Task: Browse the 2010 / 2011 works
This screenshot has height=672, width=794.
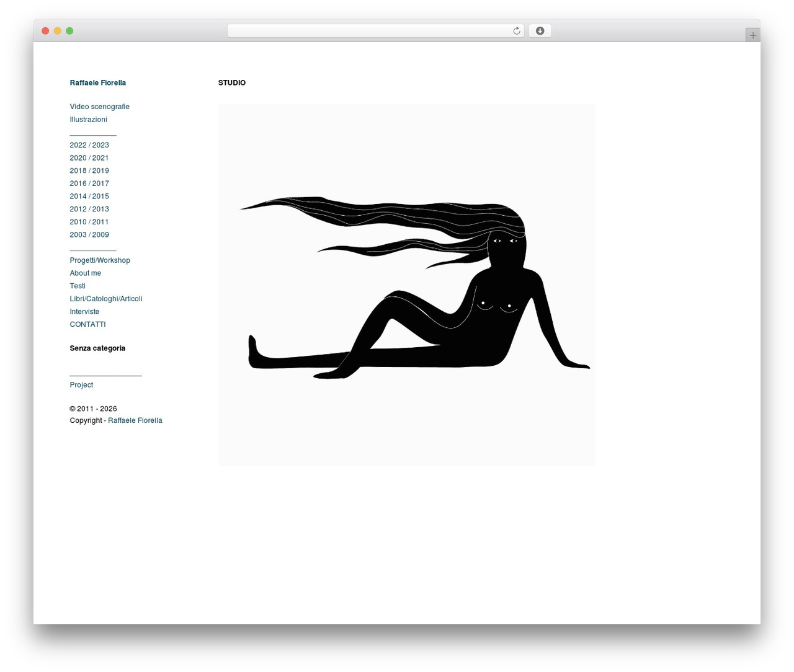Action: pos(89,222)
